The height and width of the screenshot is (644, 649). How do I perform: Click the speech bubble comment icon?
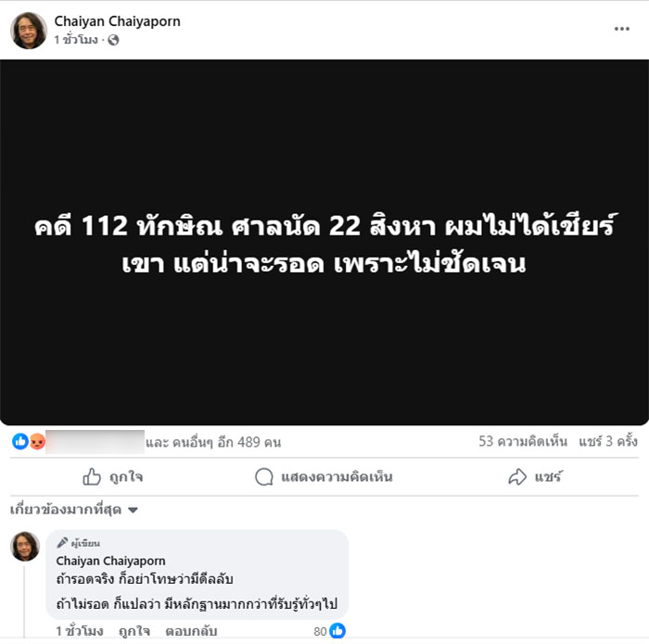tap(264, 476)
